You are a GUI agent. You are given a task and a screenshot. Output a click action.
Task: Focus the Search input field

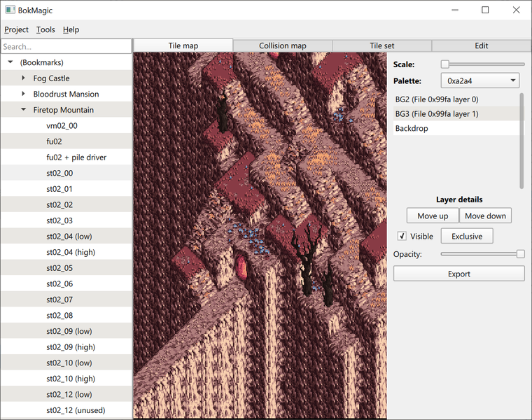[66, 46]
